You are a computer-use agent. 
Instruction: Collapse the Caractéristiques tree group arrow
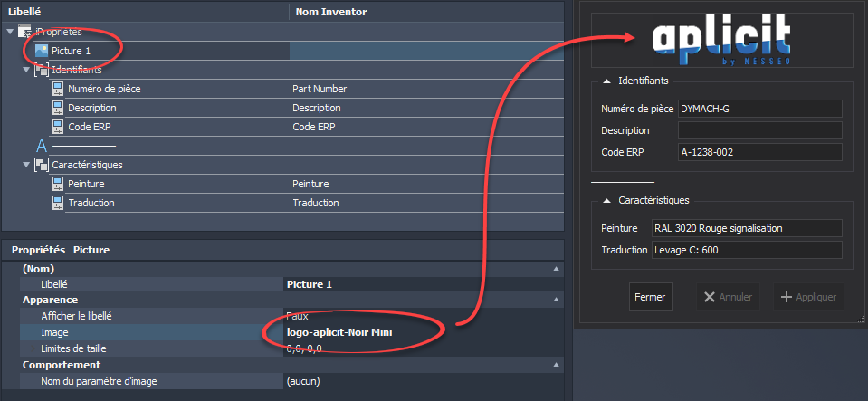pos(26,165)
